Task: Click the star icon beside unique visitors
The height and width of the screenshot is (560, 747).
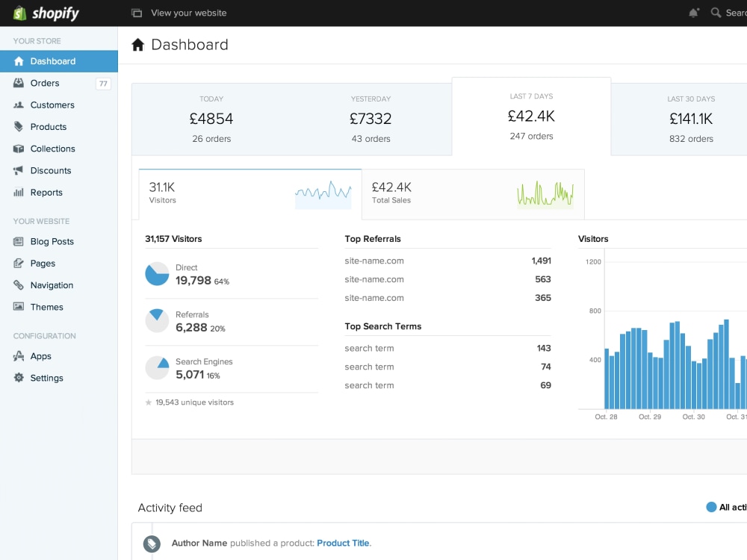Action: [149, 402]
